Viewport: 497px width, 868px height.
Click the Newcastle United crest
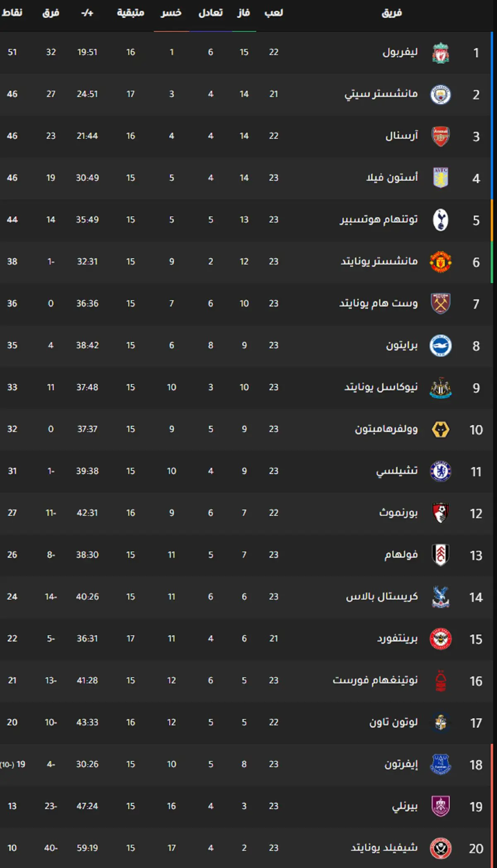[440, 387]
